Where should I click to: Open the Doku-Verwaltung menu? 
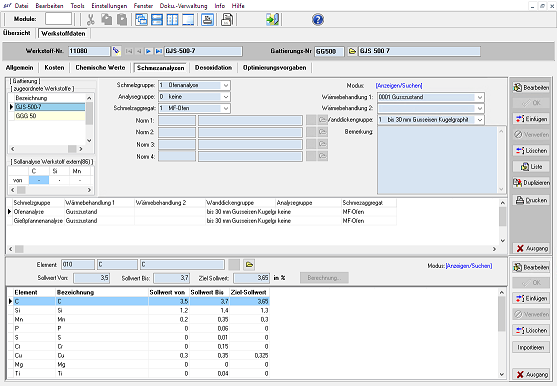(x=183, y=6)
